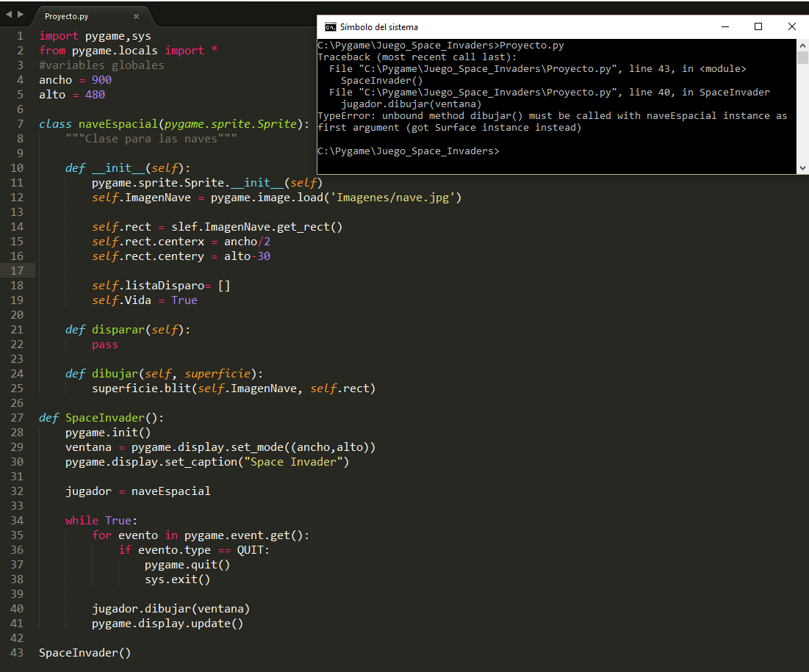Click 'if evento.type == QUIT:' line
This screenshot has height=672, width=809.
194,550
